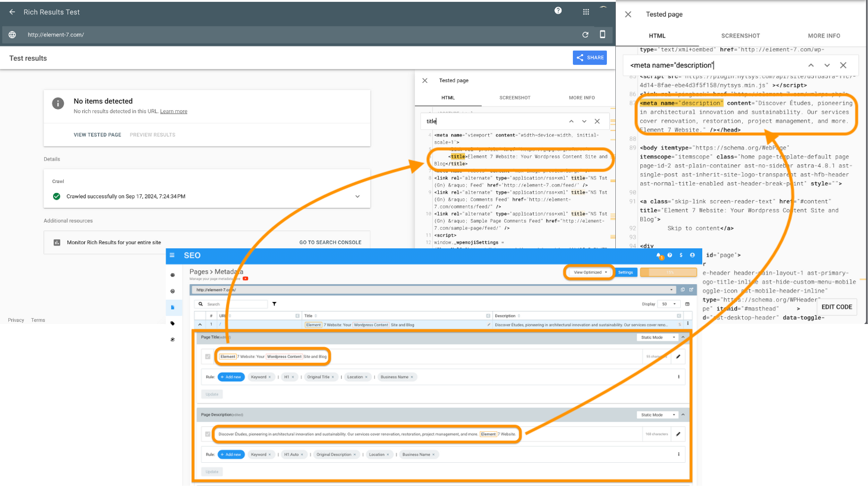Edit Page Title with the pencil icon

(678, 357)
